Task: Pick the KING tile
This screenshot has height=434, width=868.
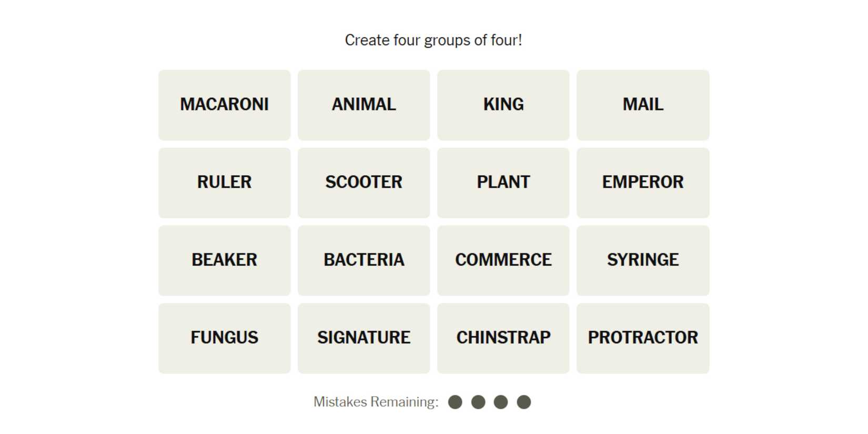Action: point(503,105)
